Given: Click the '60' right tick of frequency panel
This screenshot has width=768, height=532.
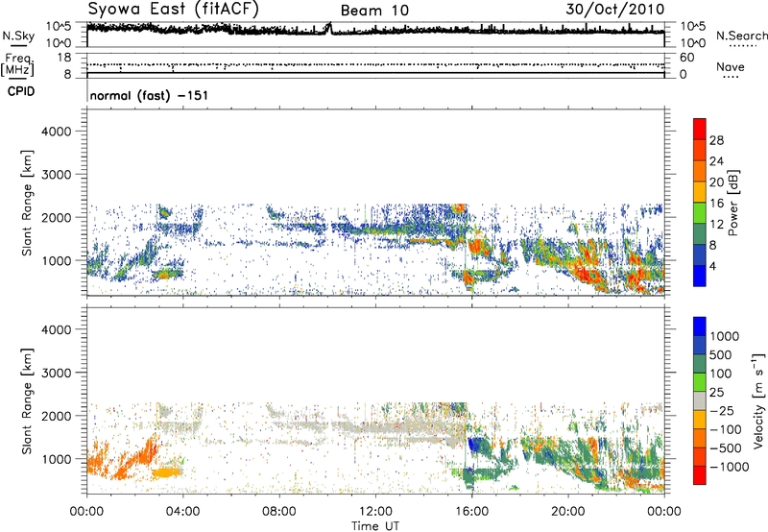Looking at the screenshot, I should click(687, 58).
